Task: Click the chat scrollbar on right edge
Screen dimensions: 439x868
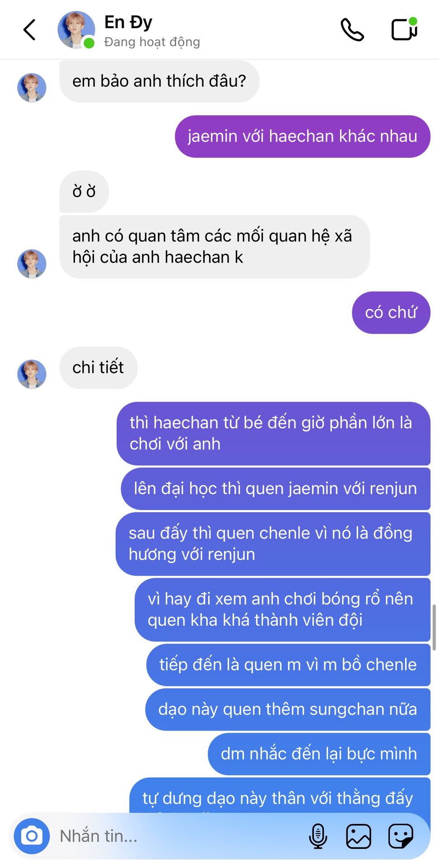Action: (x=434, y=627)
